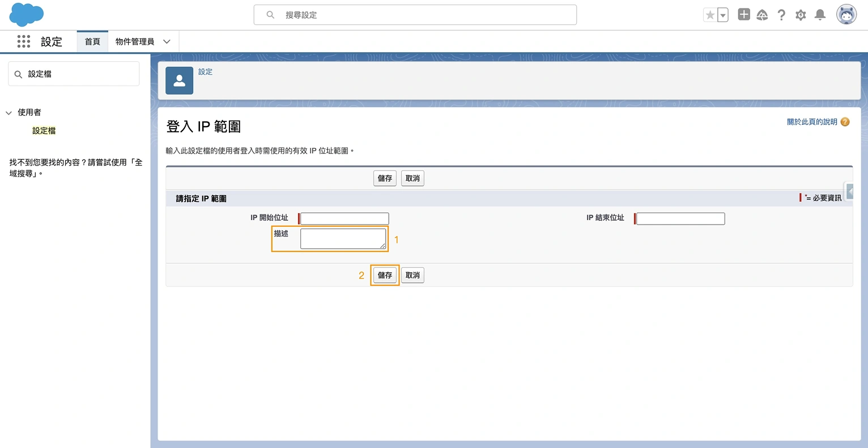This screenshot has width=868, height=448.
Task: Click the 取消 button
Action: pyautogui.click(x=412, y=178)
